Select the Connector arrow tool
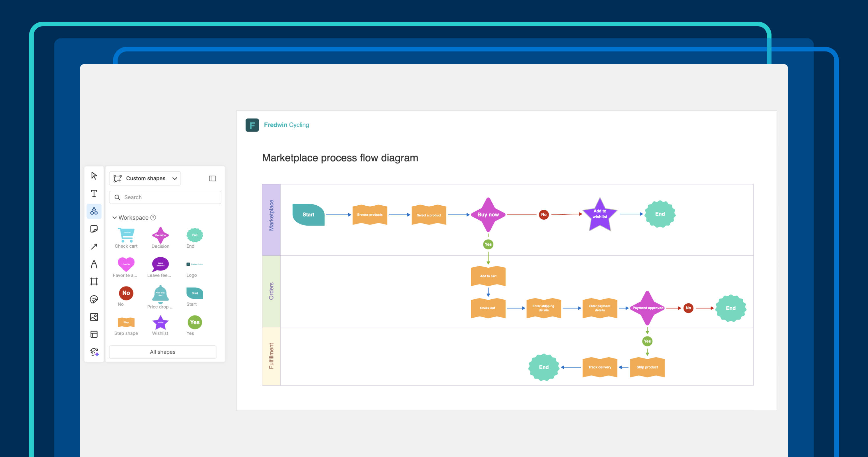868x457 pixels. (94, 247)
